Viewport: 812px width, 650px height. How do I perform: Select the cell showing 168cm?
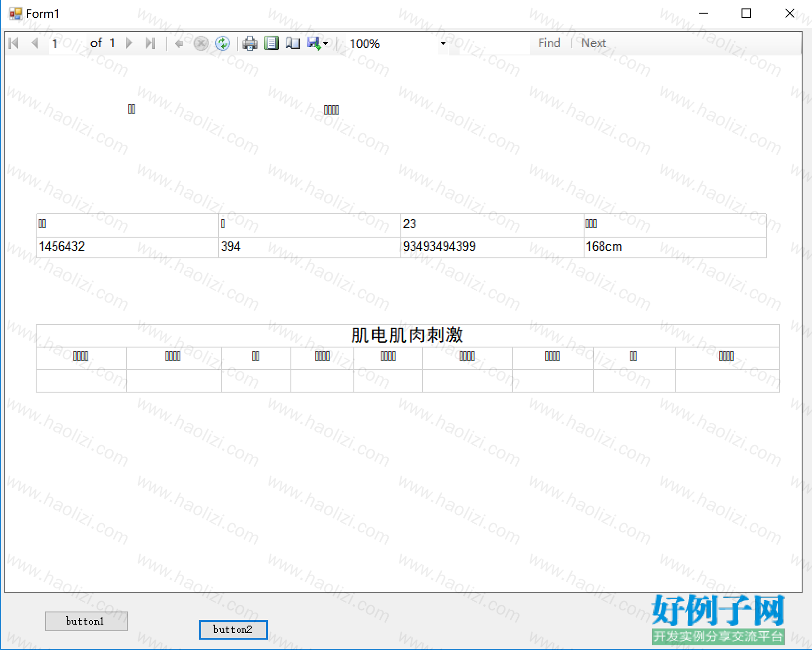tap(675, 247)
